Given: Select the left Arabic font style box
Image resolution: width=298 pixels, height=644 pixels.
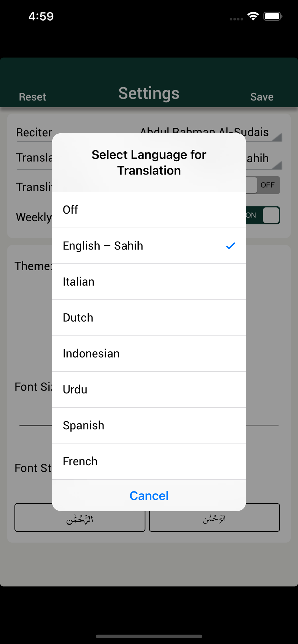Looking at the screenshot, I should [x=80, y=517].
